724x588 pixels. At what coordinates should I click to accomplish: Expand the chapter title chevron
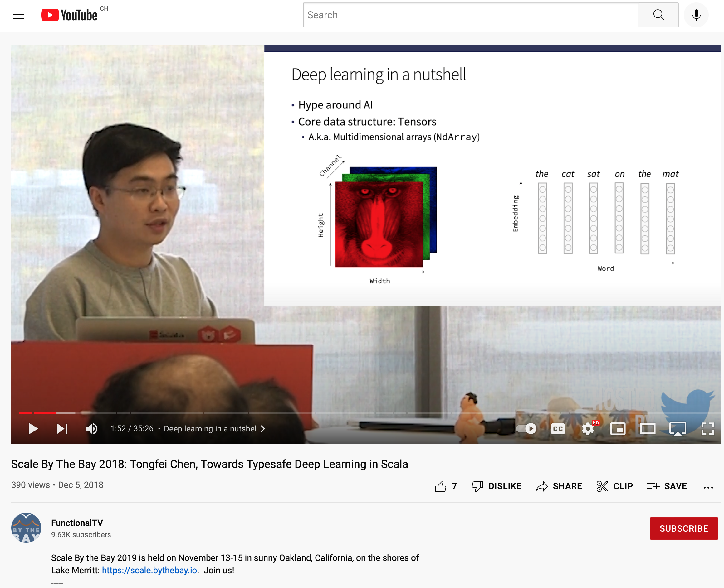tap(263, 429)
